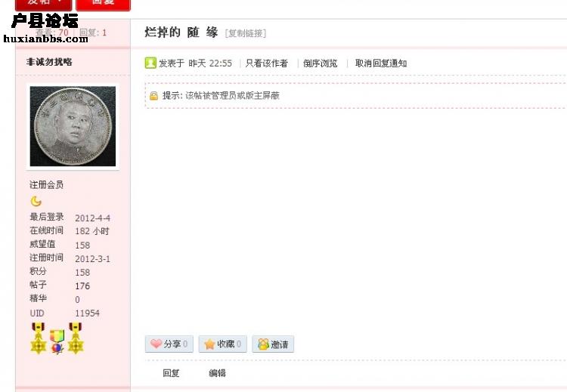Click the heart icon on 分享 button
Viewport: 567px width, 392px height.
pos(156,344)
